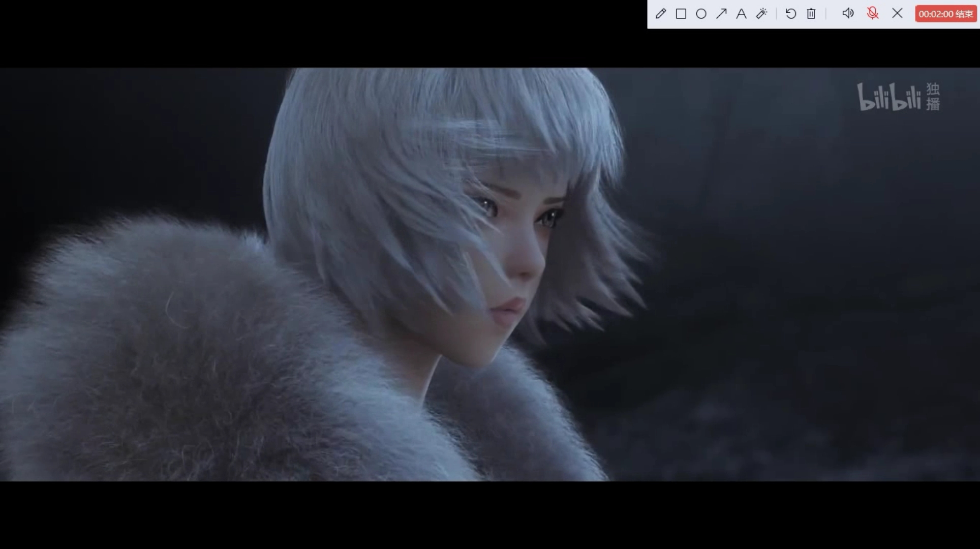Delete all annotations with trash icon
This screenshot has width=980, height=549.
[811, 14]
